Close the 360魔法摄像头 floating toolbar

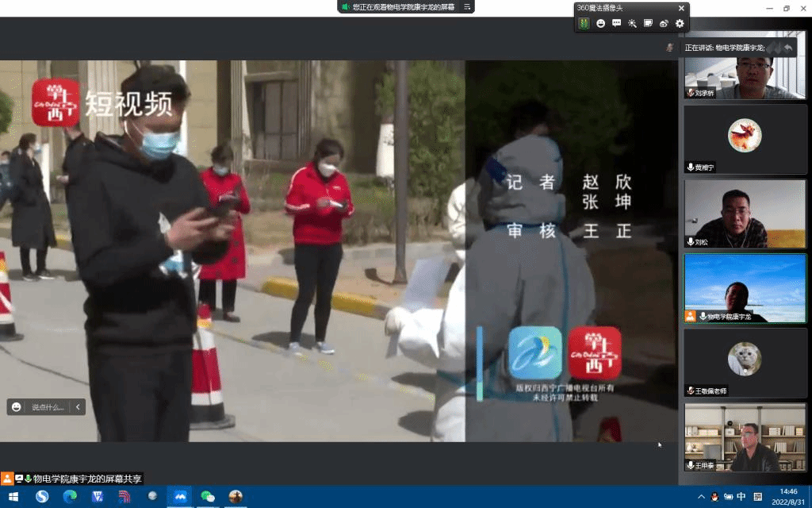click(683, 7)
